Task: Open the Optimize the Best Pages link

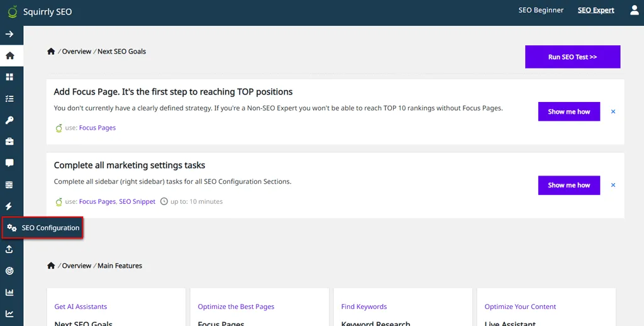Action: click(236, 306)
